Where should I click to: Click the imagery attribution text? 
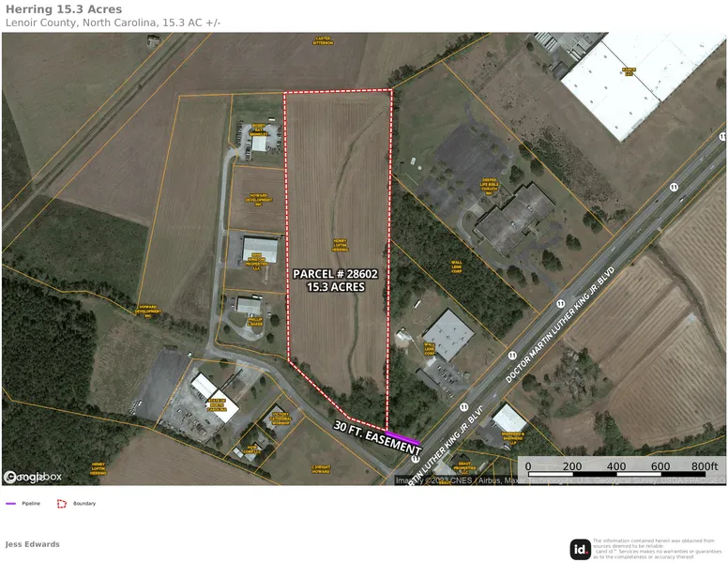[x=560, y=480]
